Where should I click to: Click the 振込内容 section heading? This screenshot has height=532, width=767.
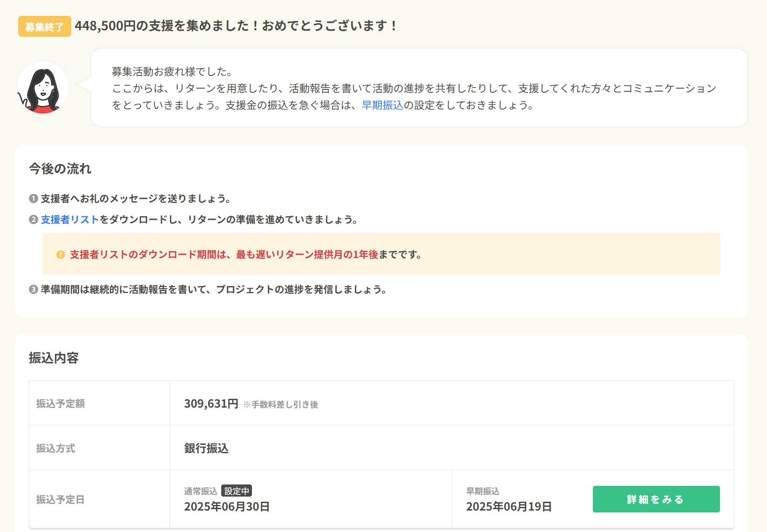point(54,358)
